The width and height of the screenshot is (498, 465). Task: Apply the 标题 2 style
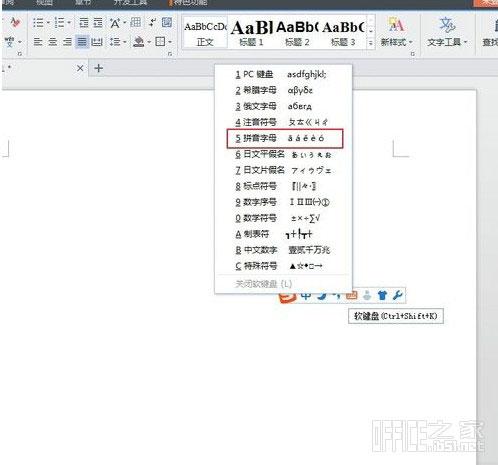pos(297,33)
